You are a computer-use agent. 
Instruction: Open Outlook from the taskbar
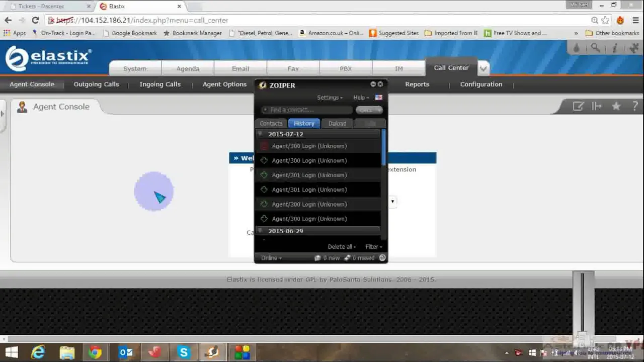coord(125,352)
